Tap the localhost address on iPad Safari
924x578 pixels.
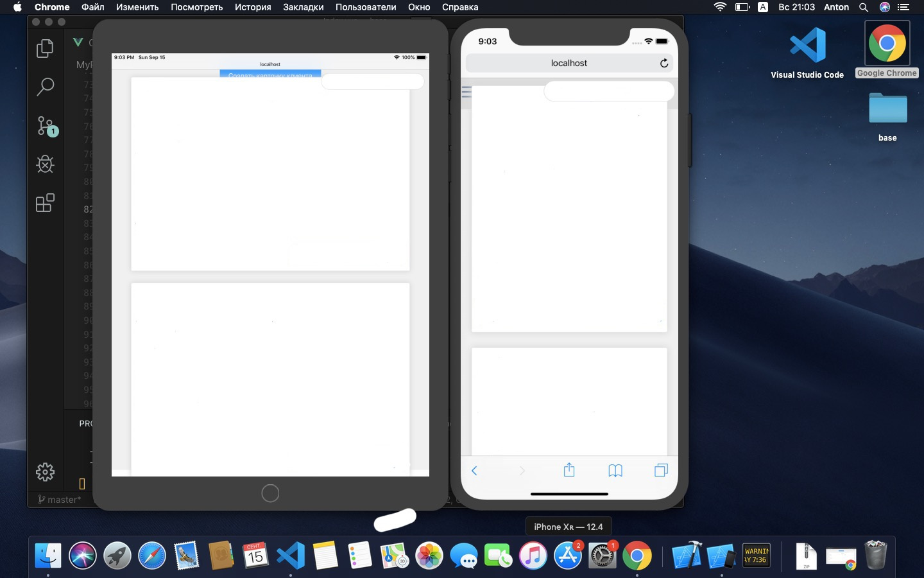coord(270,64)
